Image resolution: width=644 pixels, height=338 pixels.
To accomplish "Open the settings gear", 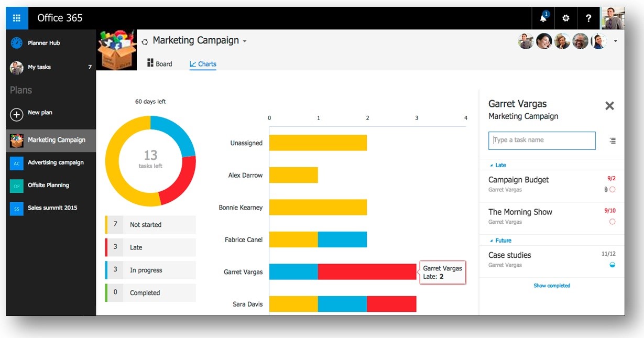I will [x=566, y=18].
